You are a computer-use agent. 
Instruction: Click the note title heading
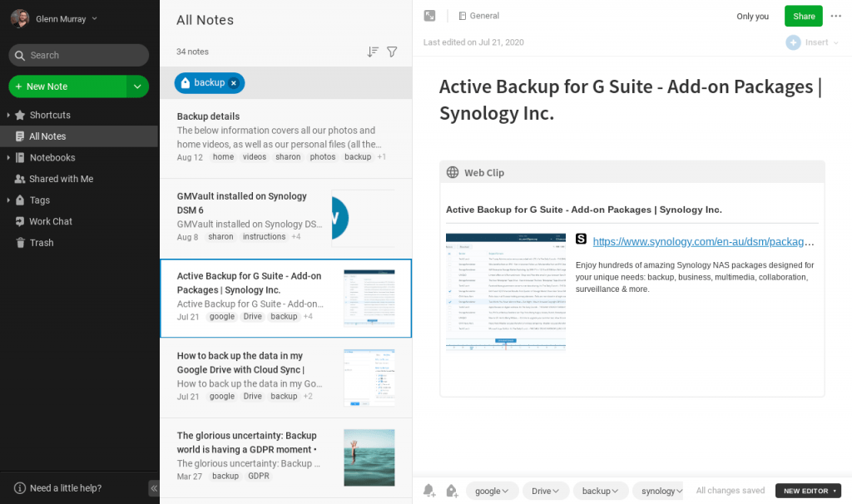click(x=631, y=100)
